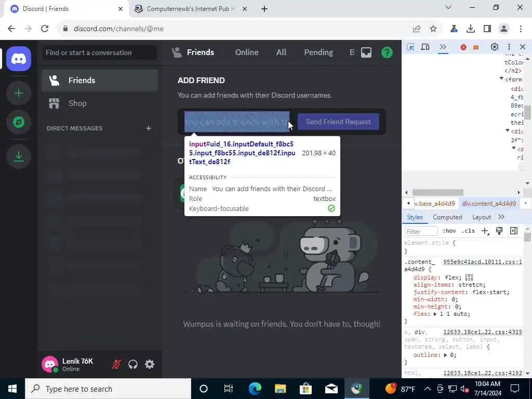Open Discord help question mark icon
Image resolution: width=532 pixels, height=399 pixels.
387,52
